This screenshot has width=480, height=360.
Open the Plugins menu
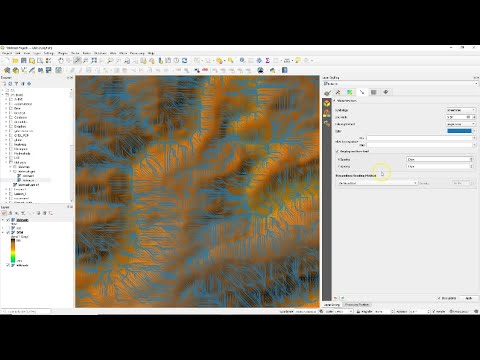coord(63,53)
